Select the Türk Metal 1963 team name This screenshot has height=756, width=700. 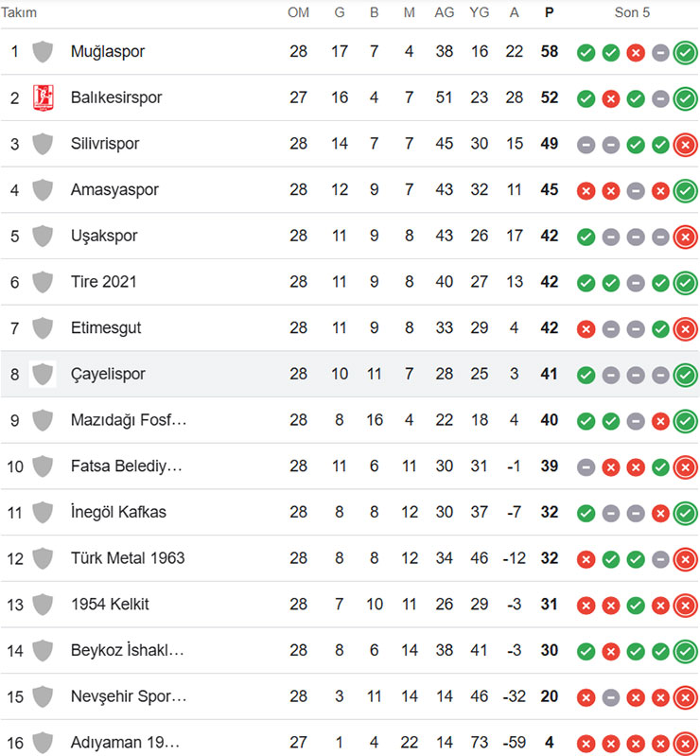128,558
